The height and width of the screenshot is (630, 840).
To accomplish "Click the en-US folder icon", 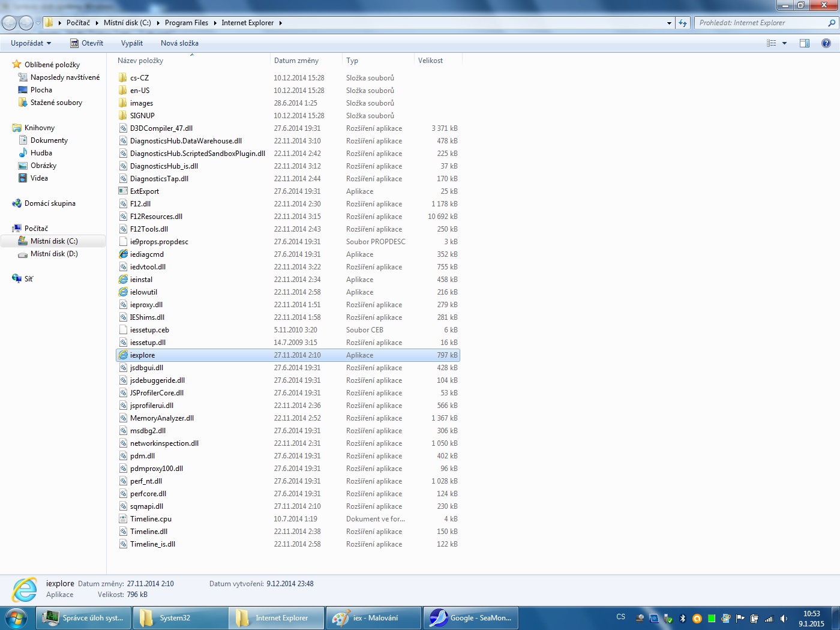I will (123, 91).
